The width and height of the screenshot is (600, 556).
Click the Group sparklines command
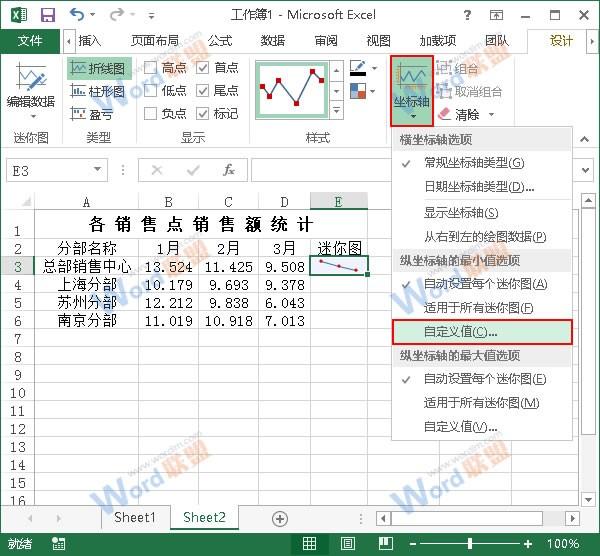click(457, 68)
